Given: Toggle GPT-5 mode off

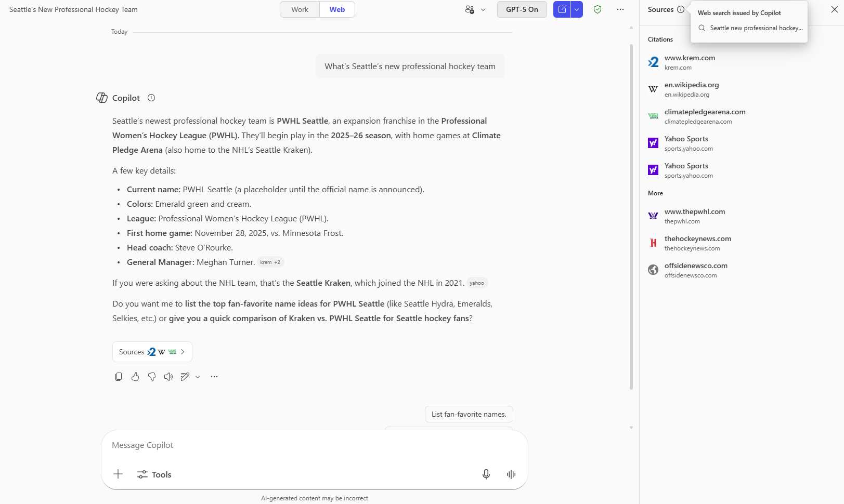Looking at the screenshot, I should [x=522, y=9].
